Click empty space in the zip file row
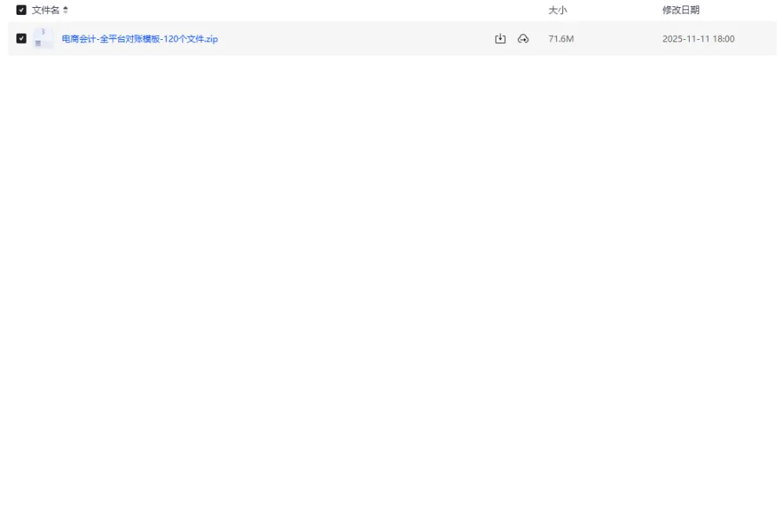Viewport: 783px width, 532px height. click(x=352, y=39)
